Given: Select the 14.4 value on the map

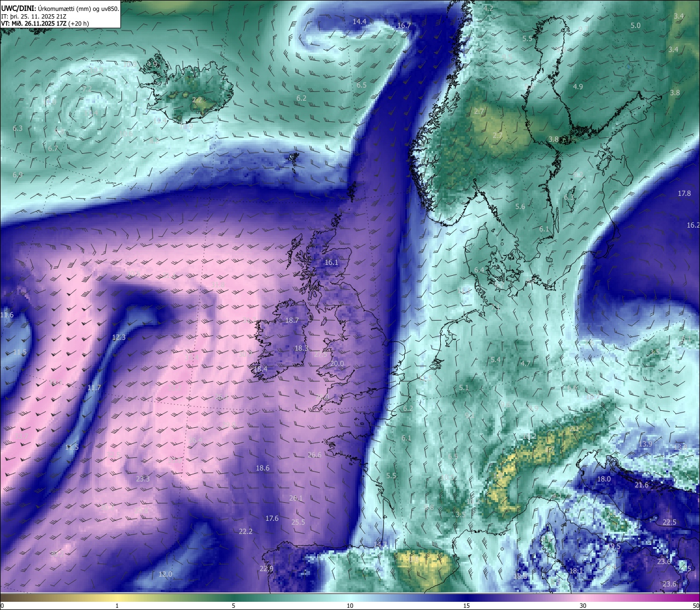Looking at the screenshot, I should tap(359, 22).
